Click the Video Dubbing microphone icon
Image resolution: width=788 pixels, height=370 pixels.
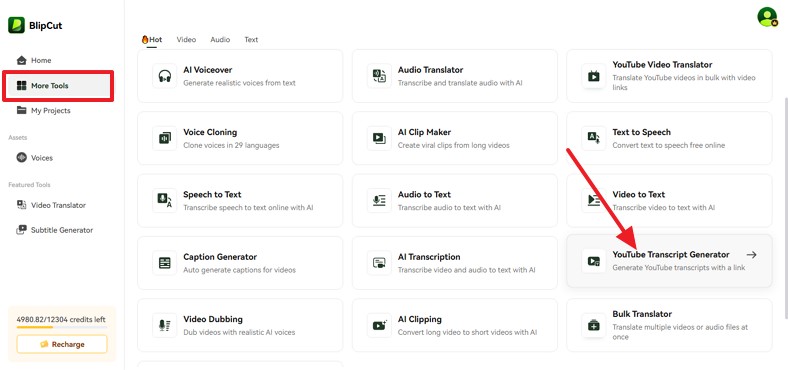[x=165, y=325]
